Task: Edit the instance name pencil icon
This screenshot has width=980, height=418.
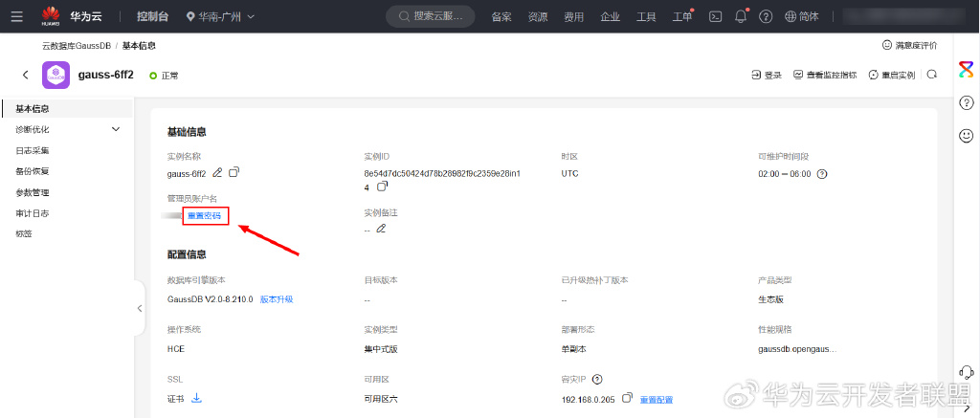Action: click(217, 172)
